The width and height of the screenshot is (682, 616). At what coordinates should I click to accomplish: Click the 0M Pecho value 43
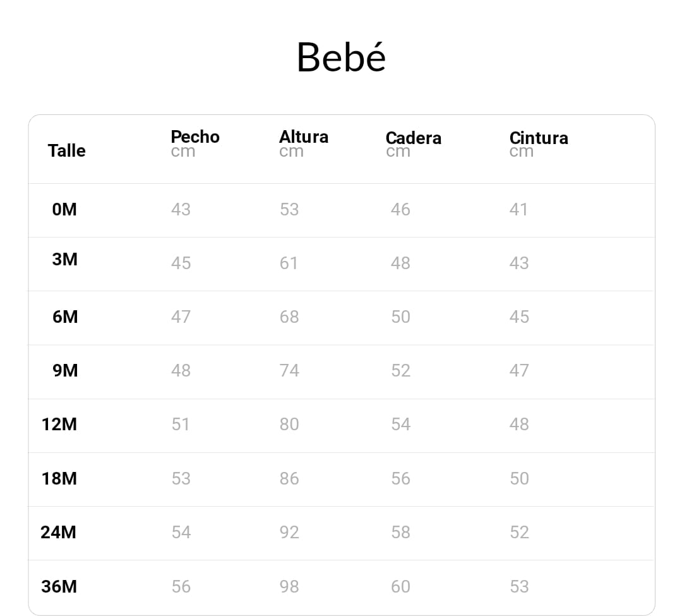pyautogui.click(x=181, y=209)
